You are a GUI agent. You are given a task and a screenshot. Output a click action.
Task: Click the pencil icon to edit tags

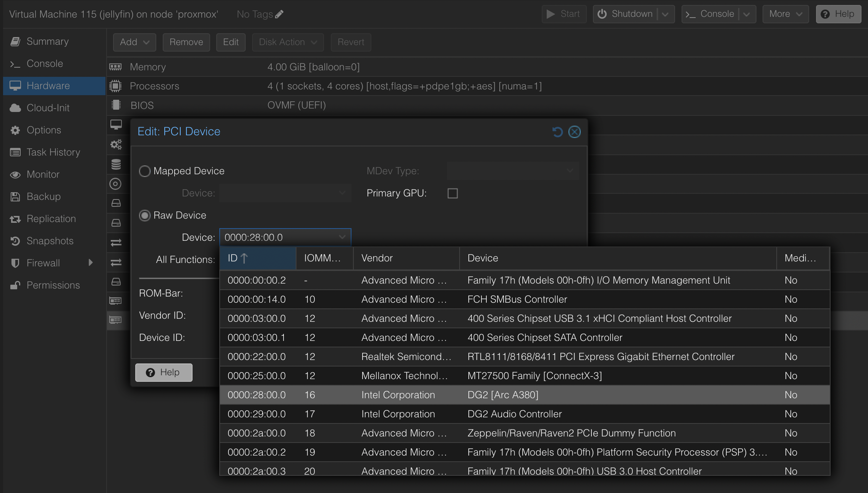pyautogui.click(x=279, y=14)
